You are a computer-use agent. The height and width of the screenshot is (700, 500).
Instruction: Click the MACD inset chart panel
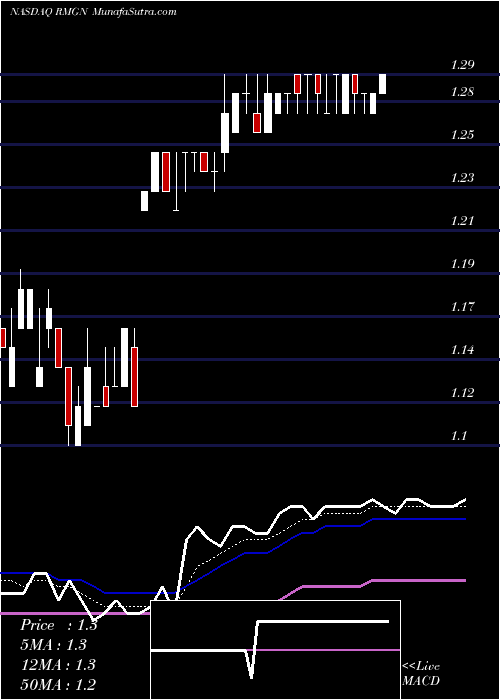(275, 650)
